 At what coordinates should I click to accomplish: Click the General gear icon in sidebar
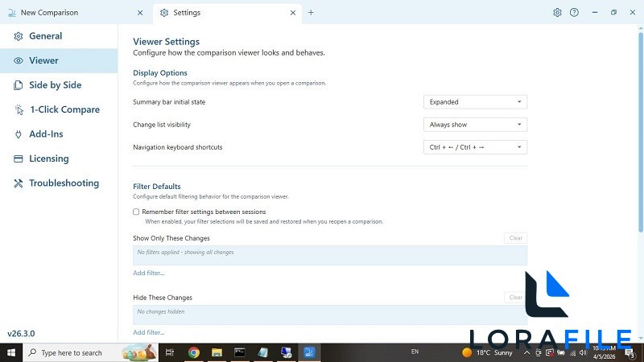pos(18,36)
